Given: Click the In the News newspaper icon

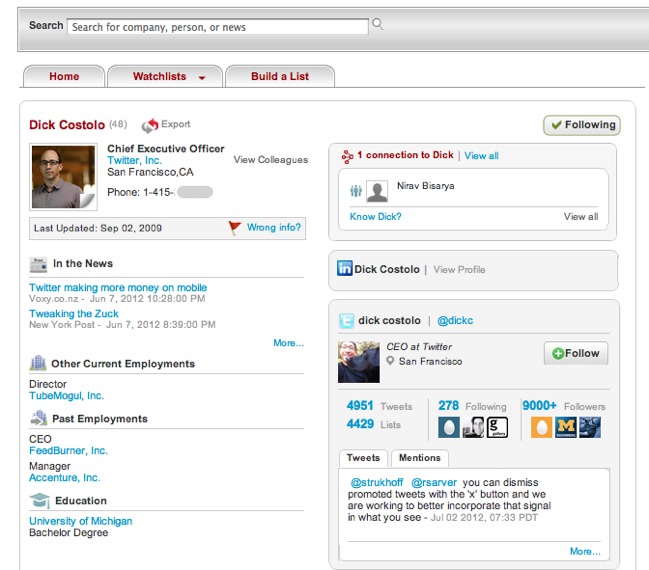Looking at the screenshot, I should [x=38, y=264].
